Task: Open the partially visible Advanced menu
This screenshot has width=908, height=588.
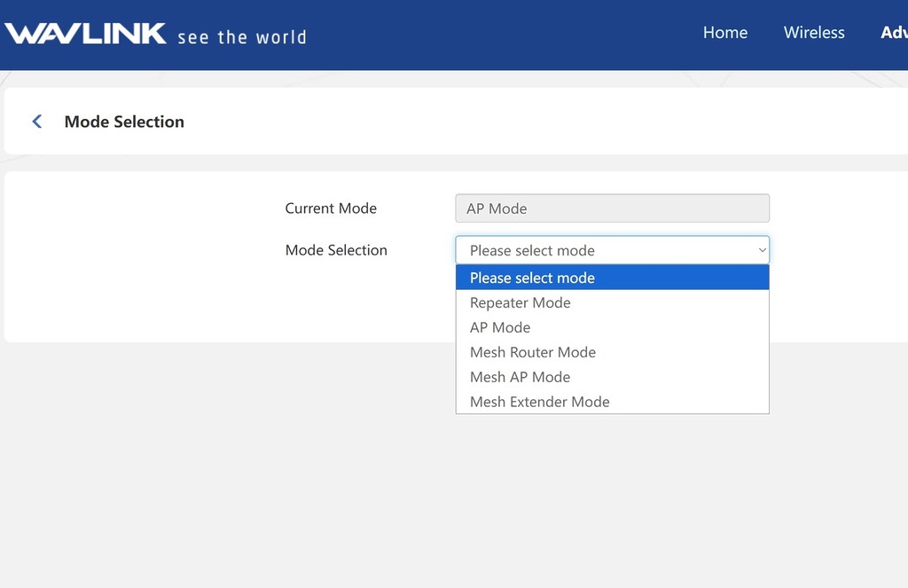Action: 894,33
